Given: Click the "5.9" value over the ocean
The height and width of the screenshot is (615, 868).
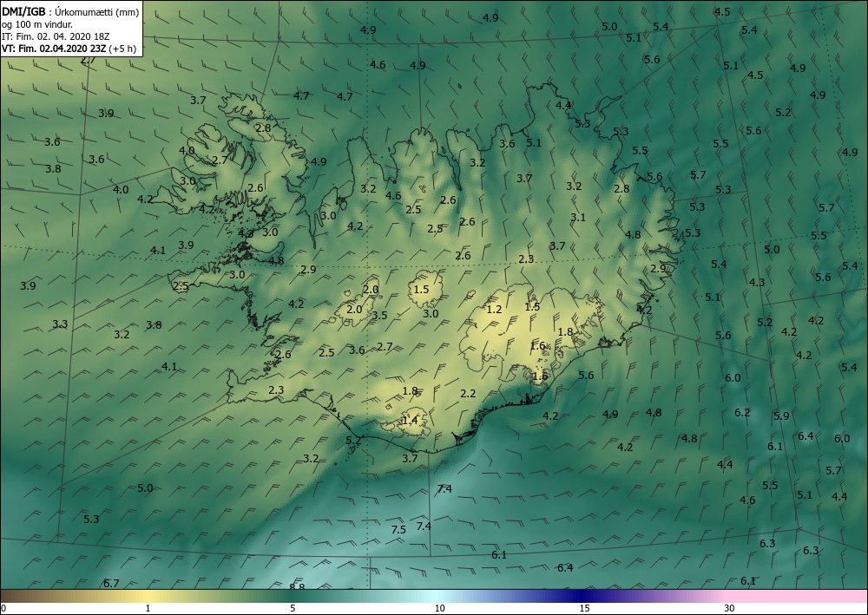Looking at the screenshot, I should click(x=781, y=415).
